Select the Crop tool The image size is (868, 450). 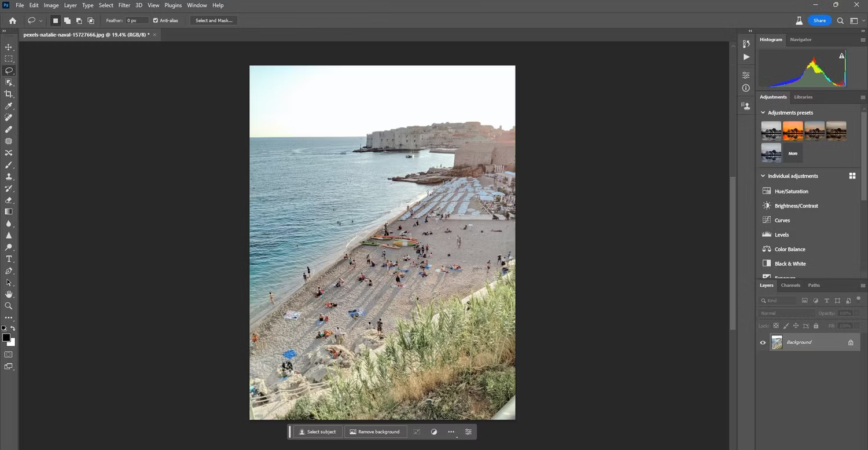[x=9, y=94]
